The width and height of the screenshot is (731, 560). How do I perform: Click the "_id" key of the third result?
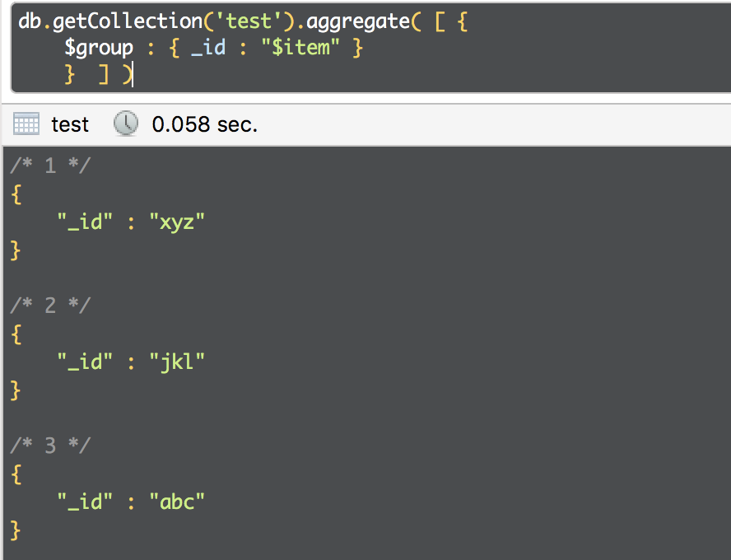pyautogui.click(x=85, y=501)
